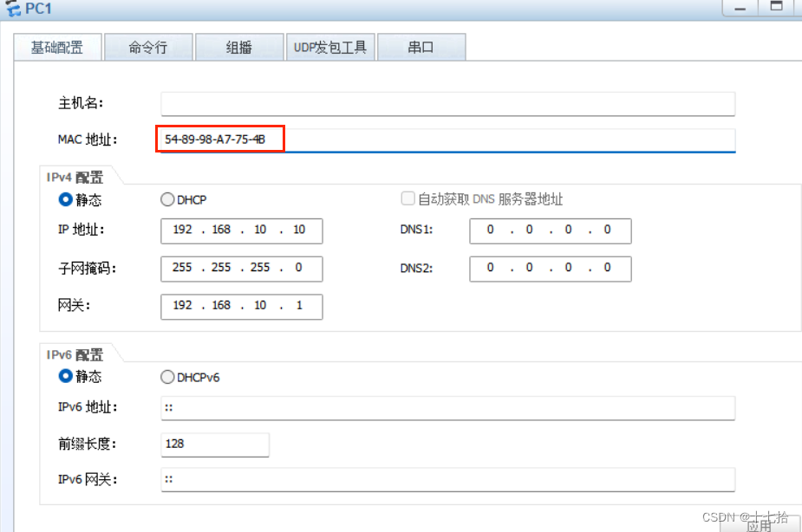
Task: Select the IPv4 DHCP radio button
Action: (167, 199)
